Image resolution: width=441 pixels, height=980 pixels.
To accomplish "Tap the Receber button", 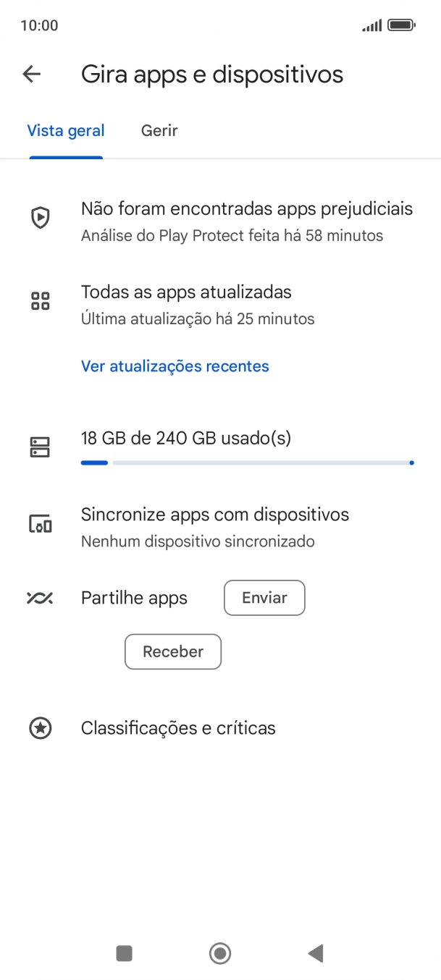I will click(x=173, y=651).
